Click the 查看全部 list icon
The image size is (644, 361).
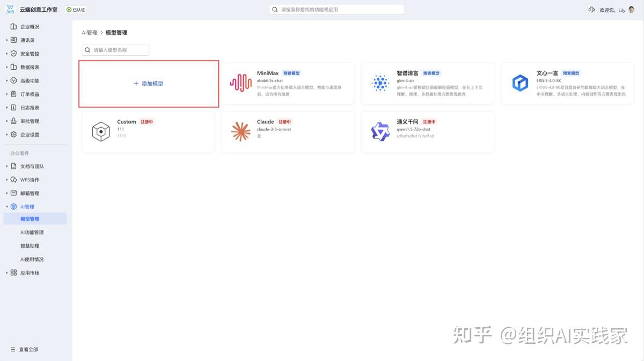(13, 349)
